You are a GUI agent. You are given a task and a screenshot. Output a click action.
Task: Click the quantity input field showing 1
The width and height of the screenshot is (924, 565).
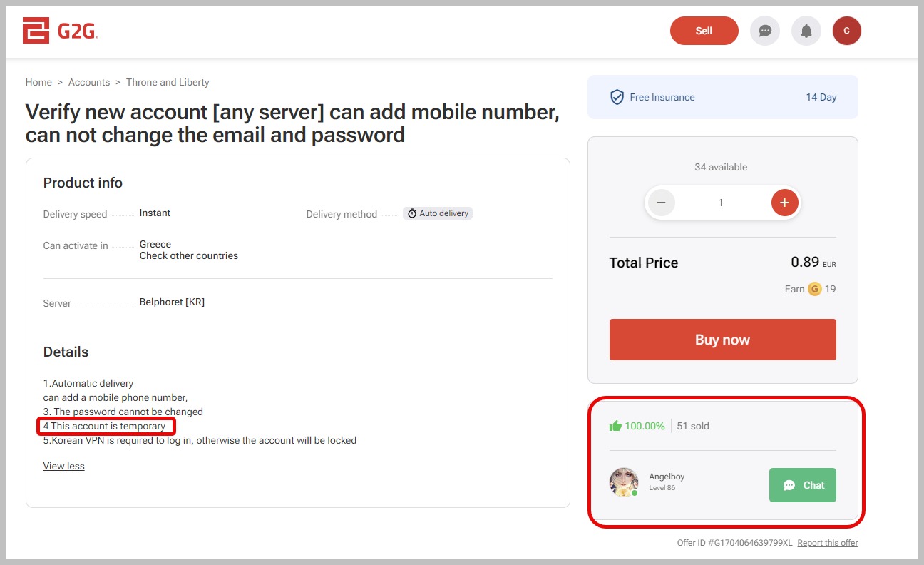point(721,203)
